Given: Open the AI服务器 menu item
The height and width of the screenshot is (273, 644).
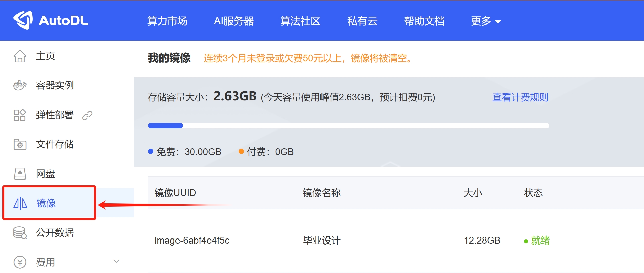Looking at the screenshot, I should coord(234,21).
